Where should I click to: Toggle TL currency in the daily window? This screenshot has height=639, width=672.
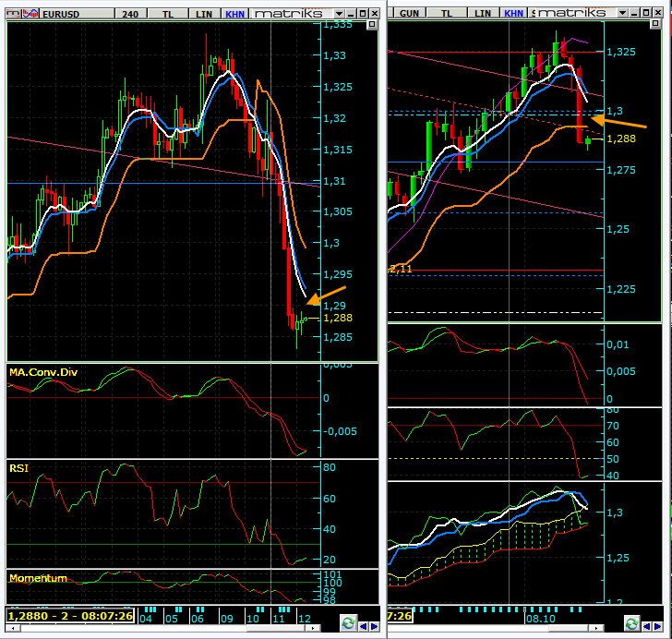pyautogui.click(x=447, y=13)
